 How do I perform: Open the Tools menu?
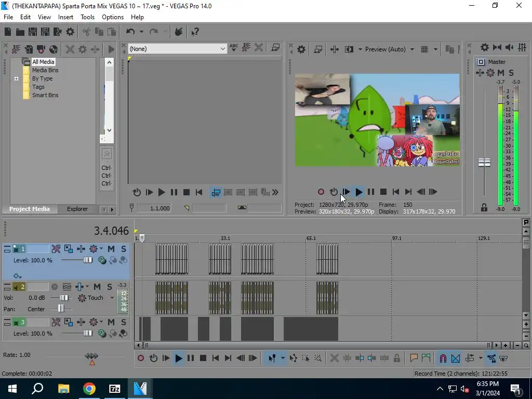coord(87,17)
